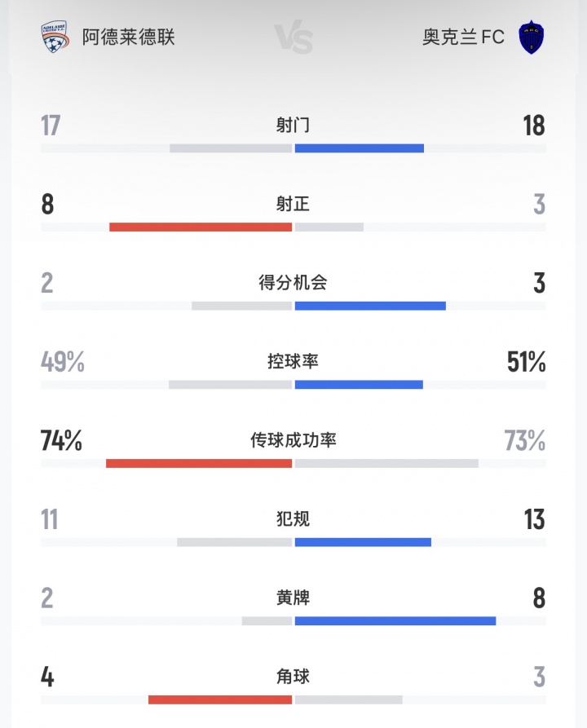
Task: Click the blue 黄牌 bar for Auckland
Action: coord(395,621)
